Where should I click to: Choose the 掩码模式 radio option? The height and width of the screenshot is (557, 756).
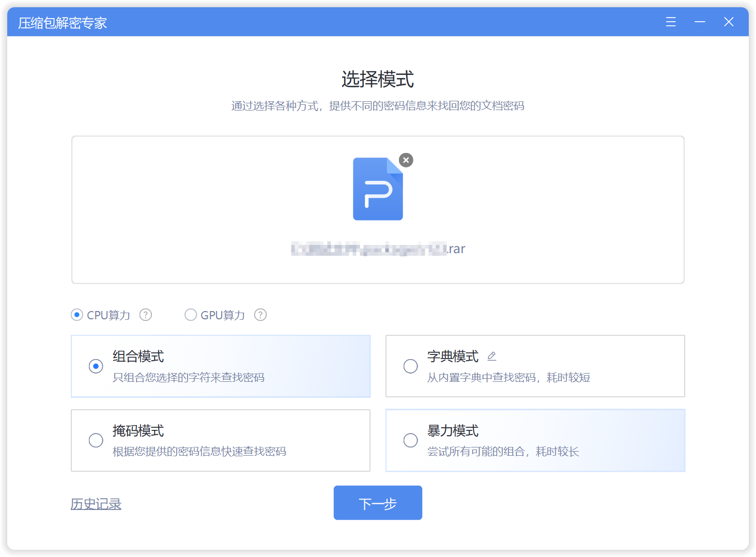96,440
